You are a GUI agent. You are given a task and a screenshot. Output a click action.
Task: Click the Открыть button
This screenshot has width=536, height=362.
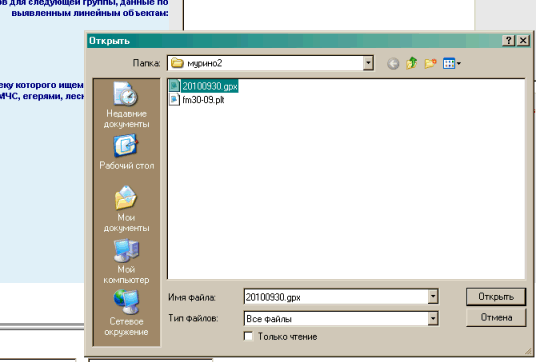click(496, 296)
